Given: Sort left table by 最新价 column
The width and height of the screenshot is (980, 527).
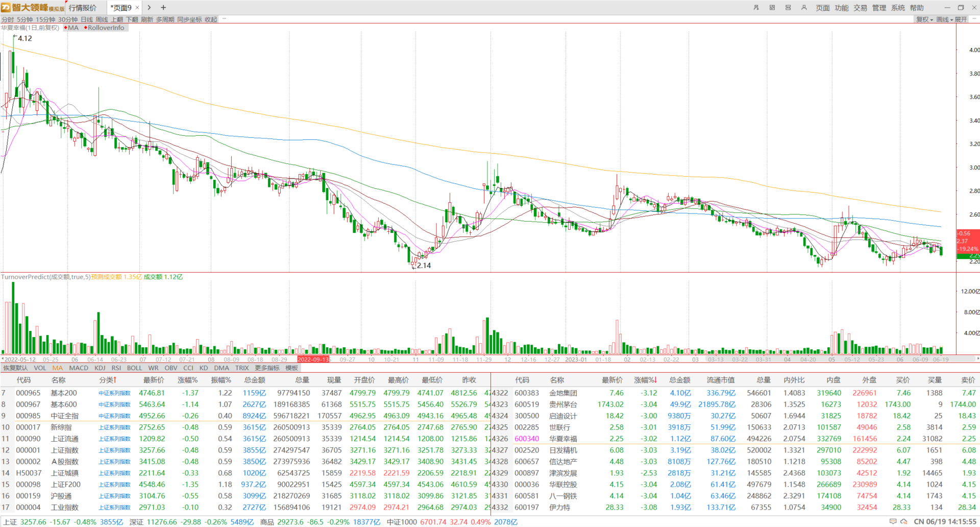Looking at the screenshot, I should (x=154, y=380).
